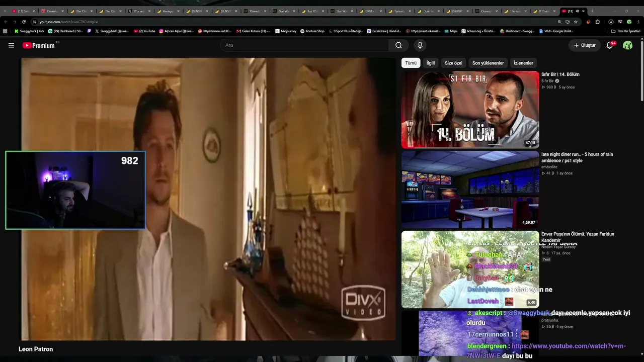Close the V Chain browser tab
The height and width of the screenshot is (362, 644).
pos(554,11)
